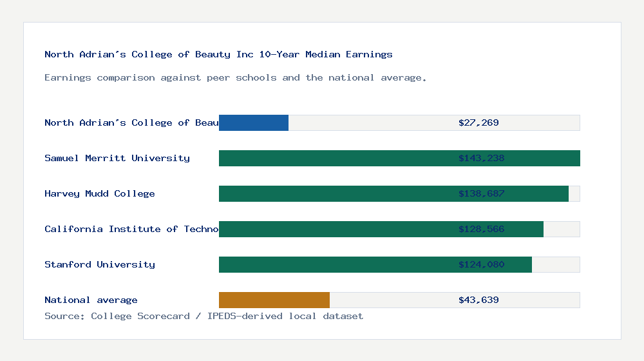
Task: Click the green Harvey Mudd College bar
Action: [x=393, y=193]
